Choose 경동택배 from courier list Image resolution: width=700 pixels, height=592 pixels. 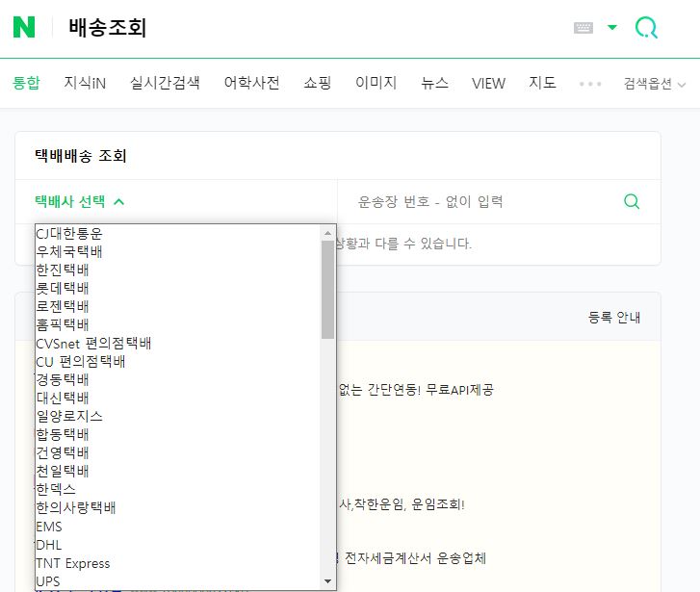178,380
